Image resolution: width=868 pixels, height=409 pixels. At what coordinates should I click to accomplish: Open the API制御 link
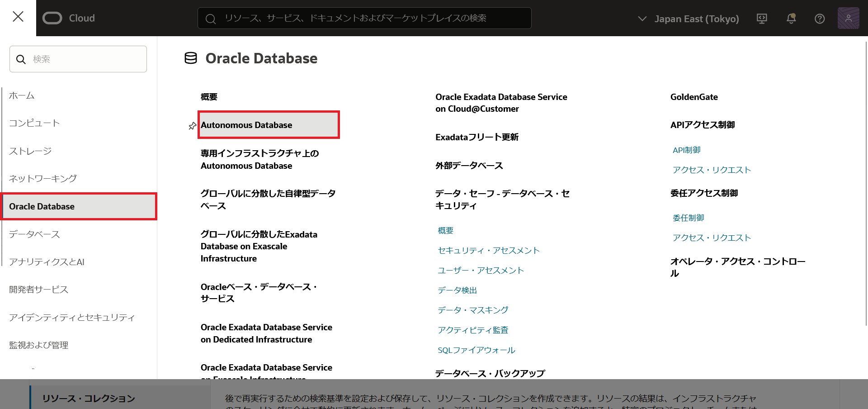(686, 150)
